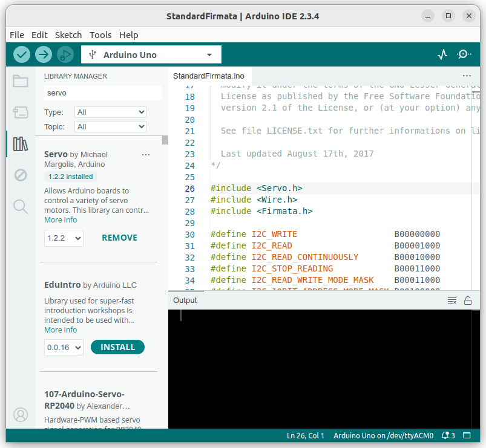The width and height of the screenshot is (486, 448).
Task: Click line number 23 in gutter
Action: [189, 154]
